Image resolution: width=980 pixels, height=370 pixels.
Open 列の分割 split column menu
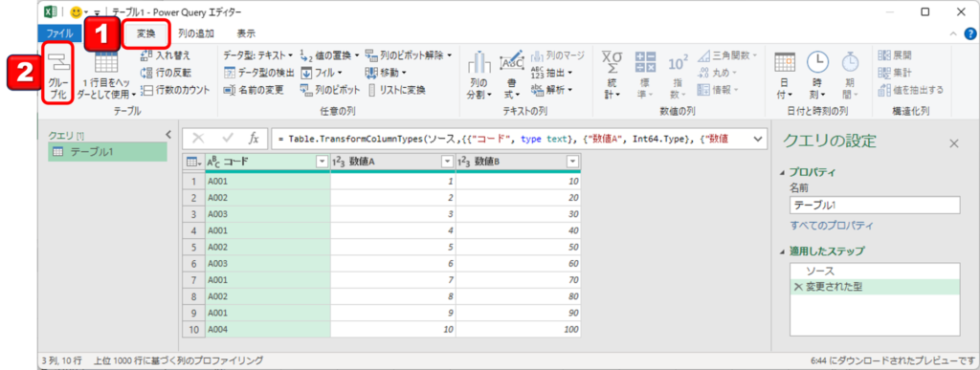[480, 74]
